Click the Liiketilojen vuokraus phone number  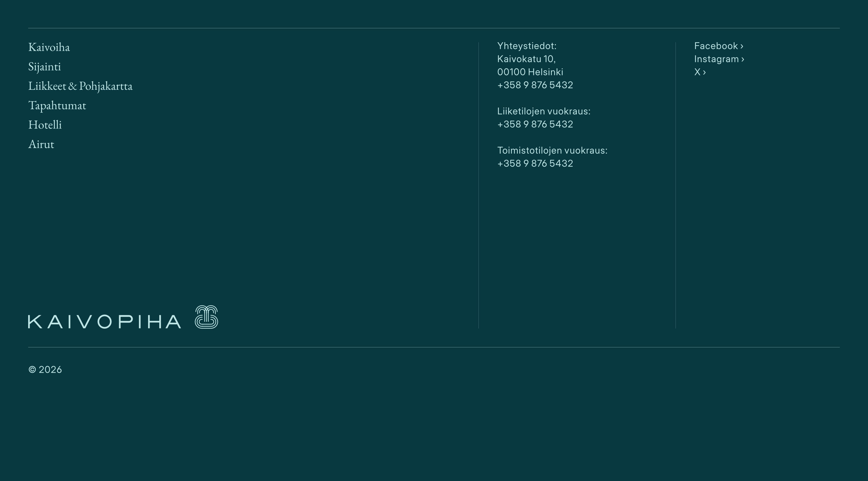535,124
